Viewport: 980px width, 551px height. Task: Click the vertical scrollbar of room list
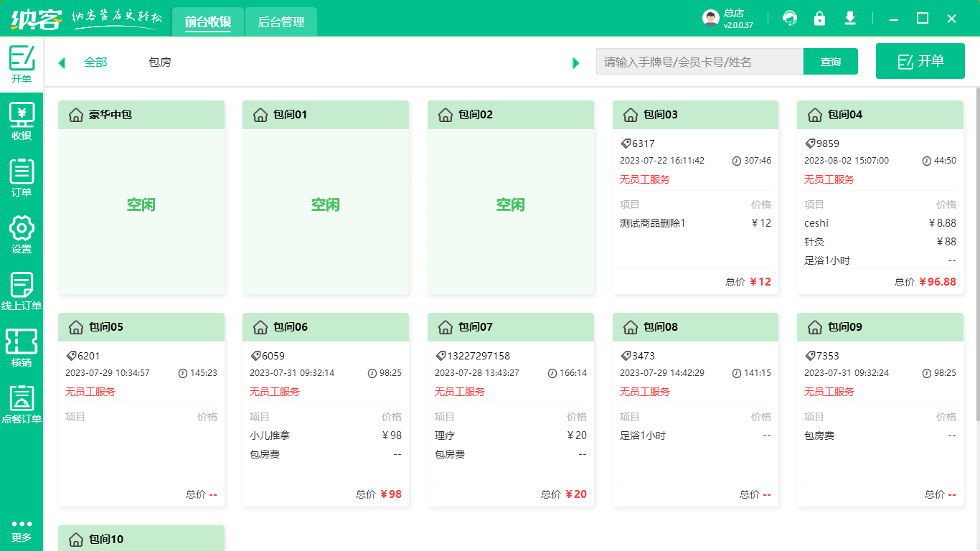[977, 255]
